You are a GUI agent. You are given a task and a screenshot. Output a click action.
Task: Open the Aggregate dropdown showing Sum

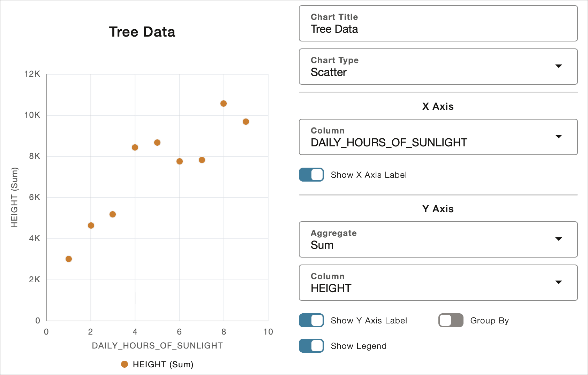coord(438,239)
